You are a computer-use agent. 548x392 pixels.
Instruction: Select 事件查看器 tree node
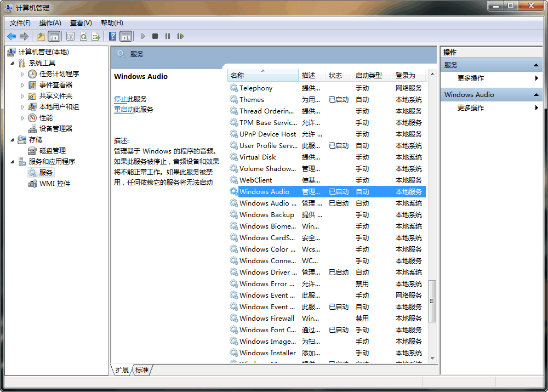tap(56, 84)
